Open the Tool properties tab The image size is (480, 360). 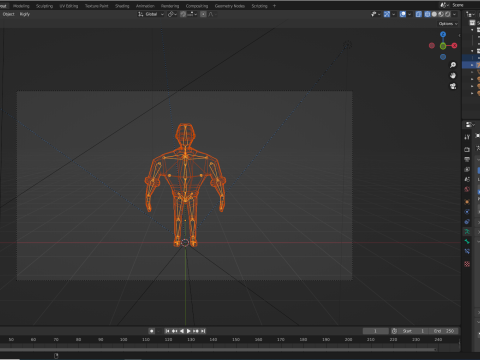(x=467, y=137)
